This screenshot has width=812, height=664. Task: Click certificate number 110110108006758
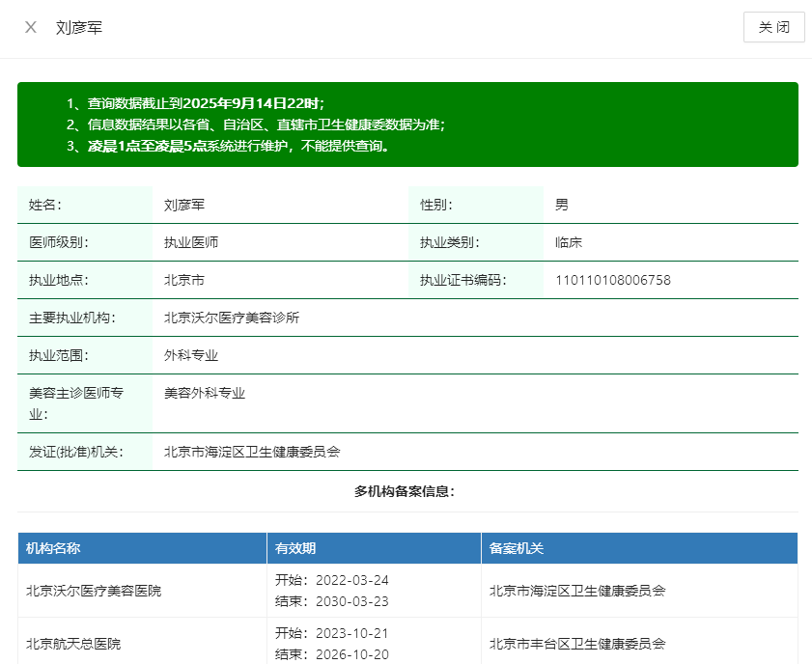pyautogui.click(x=612, y=280)
